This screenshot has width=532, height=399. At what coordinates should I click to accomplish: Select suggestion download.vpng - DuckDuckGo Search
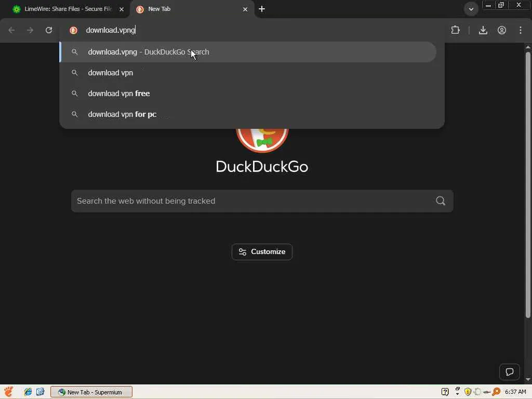248,52
